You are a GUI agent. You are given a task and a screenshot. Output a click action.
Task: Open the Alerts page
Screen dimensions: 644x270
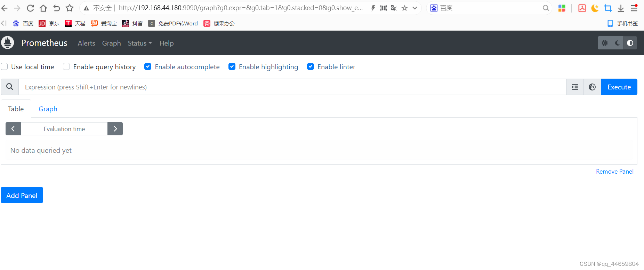point(86,43)
